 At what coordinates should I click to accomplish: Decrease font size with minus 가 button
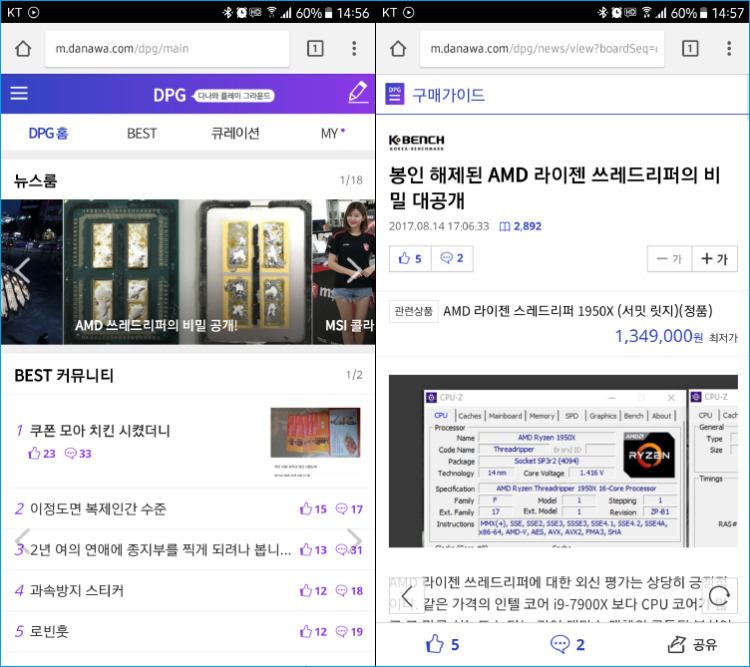point(669,259)
